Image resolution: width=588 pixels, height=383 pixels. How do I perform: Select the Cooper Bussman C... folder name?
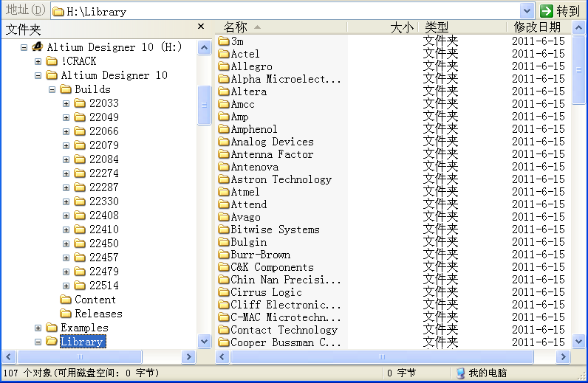coord(286,342)
